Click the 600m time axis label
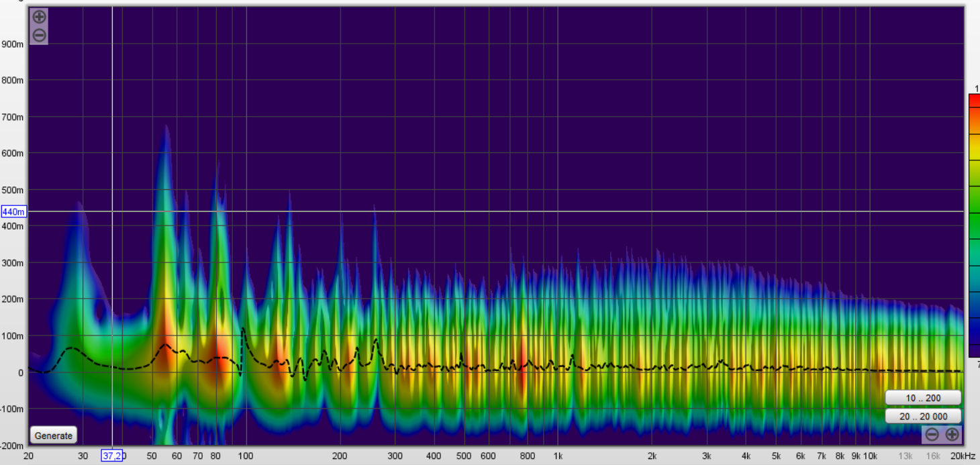 point(13,154)
